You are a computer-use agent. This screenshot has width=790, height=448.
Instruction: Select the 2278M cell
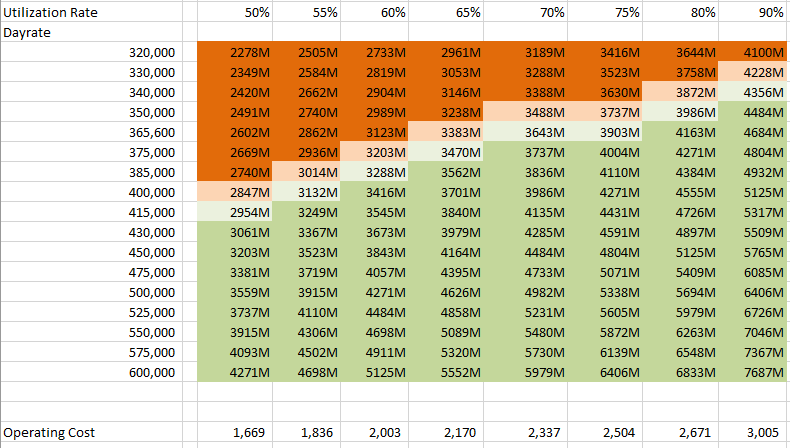click(235, 52)
